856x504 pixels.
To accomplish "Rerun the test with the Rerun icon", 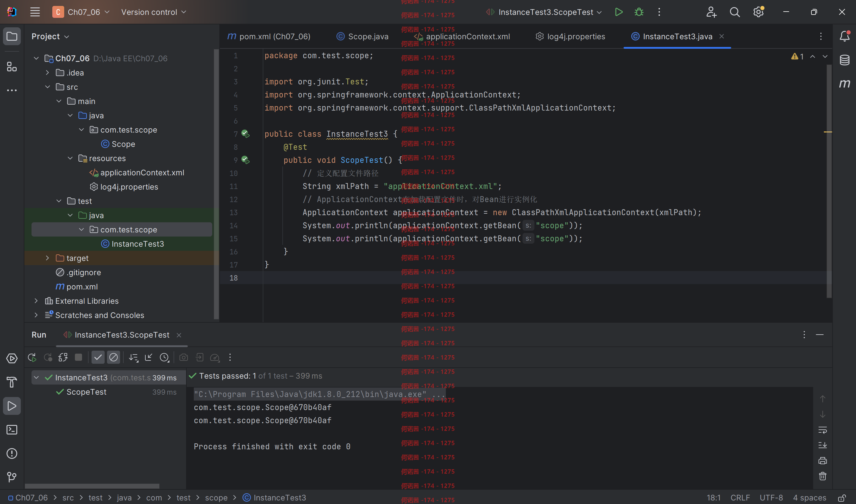I will coord(32,357).
